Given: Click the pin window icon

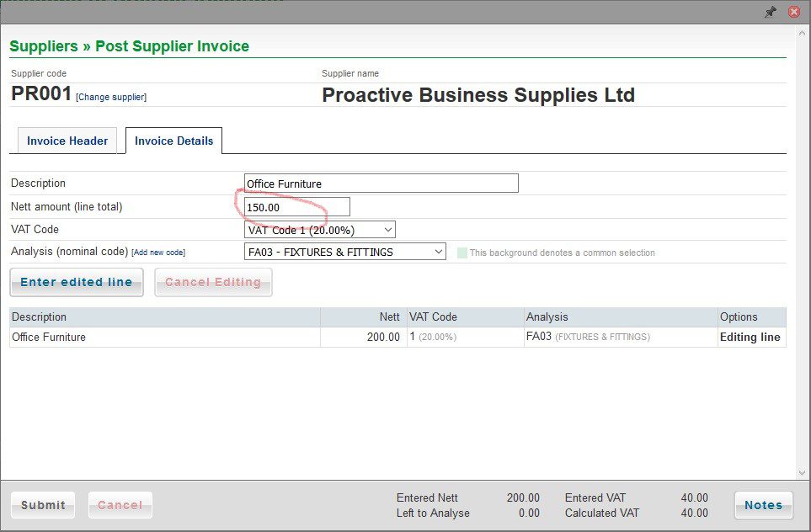Looking at the screenshot, I should [x=770, y=12].
